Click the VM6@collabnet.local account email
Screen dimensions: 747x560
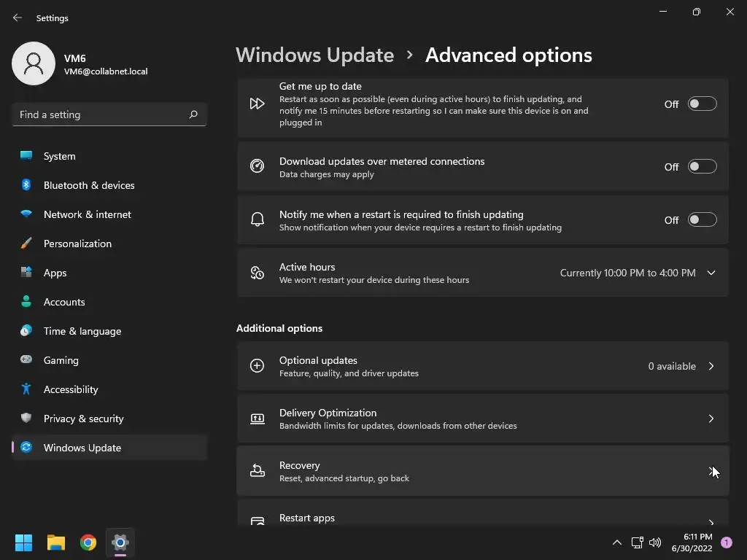(x=106, y=71)
